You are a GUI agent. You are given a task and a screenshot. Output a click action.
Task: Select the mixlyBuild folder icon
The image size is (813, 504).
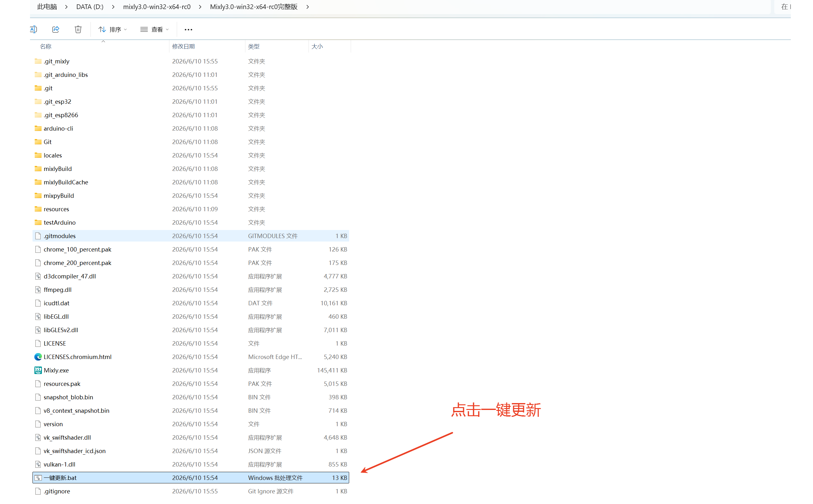(38, 169)
